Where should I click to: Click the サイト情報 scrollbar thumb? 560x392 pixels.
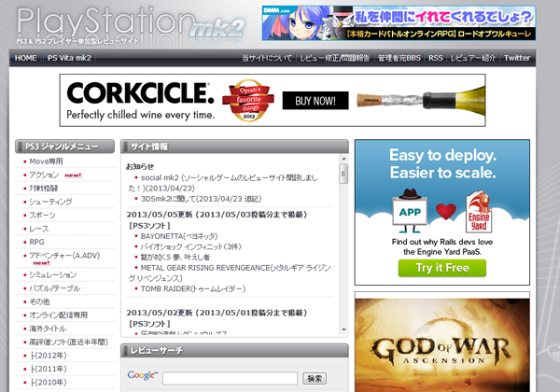click(x=343, y=174)
